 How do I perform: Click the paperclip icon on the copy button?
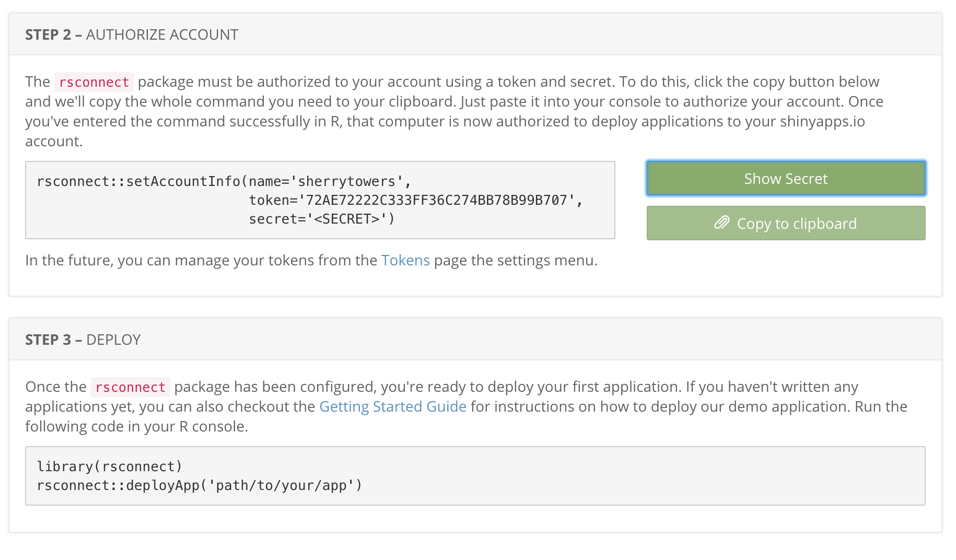(x=722, y=223)
